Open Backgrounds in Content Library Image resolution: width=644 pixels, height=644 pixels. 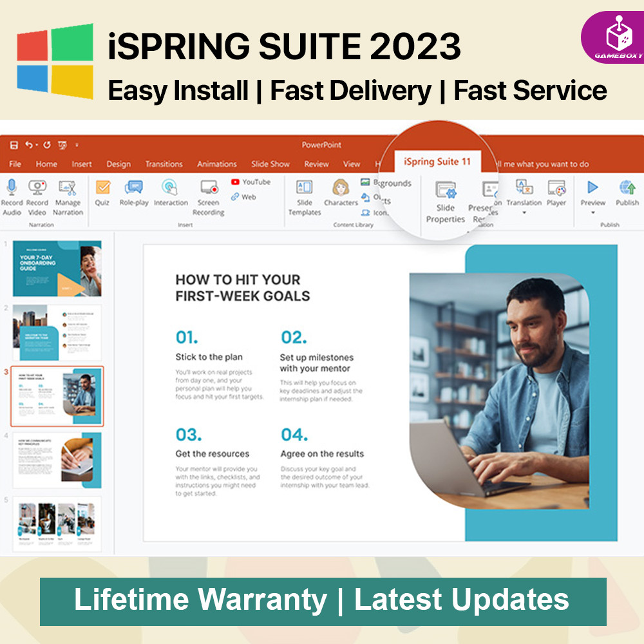click(386, 183)
